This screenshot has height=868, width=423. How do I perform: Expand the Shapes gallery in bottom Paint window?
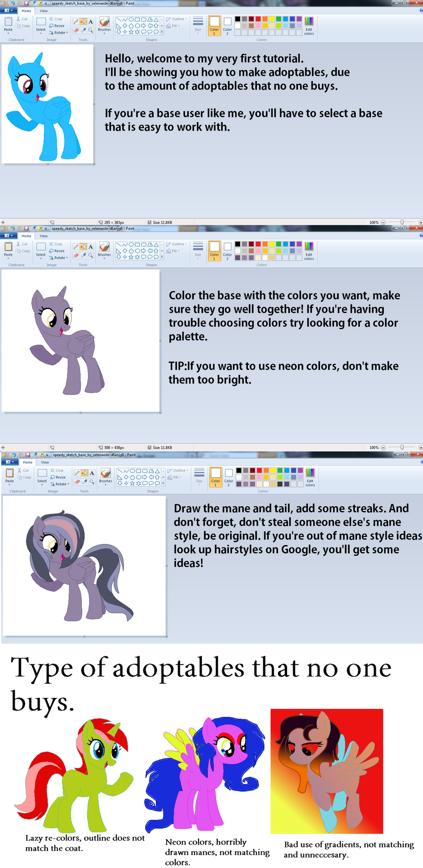click(163, 483)
